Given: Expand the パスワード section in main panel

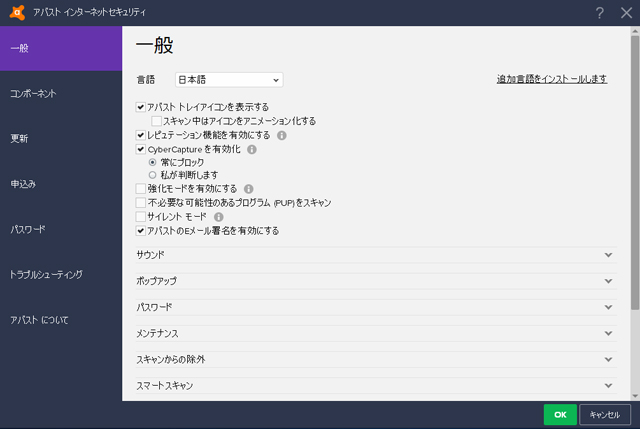Looking at the screenshot, I should [x=376, y=307].
